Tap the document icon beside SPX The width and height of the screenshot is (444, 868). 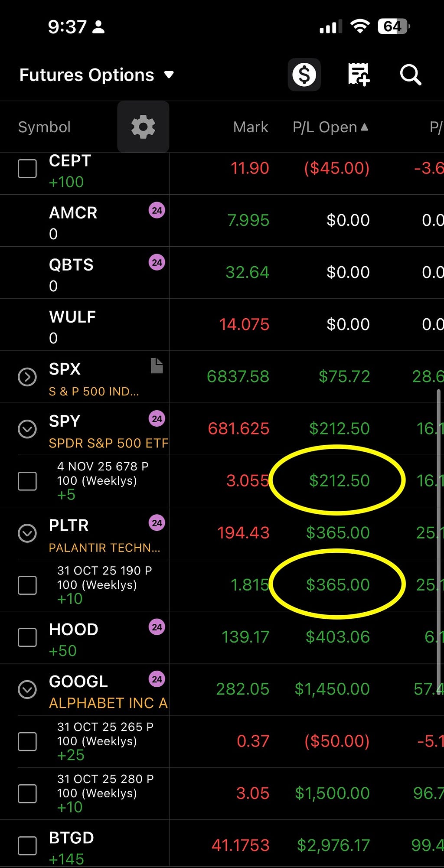[157, 365]
